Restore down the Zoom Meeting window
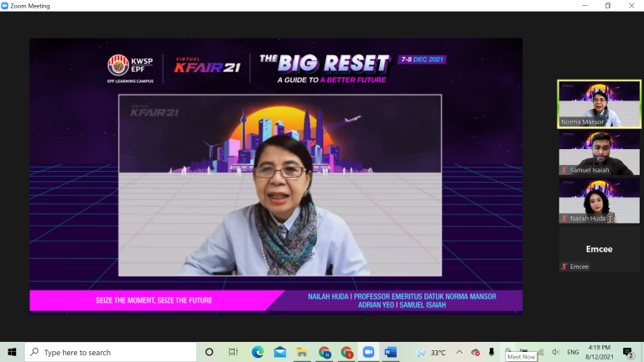The width and height of the screenshot is (644, 362). click(608, 6)
